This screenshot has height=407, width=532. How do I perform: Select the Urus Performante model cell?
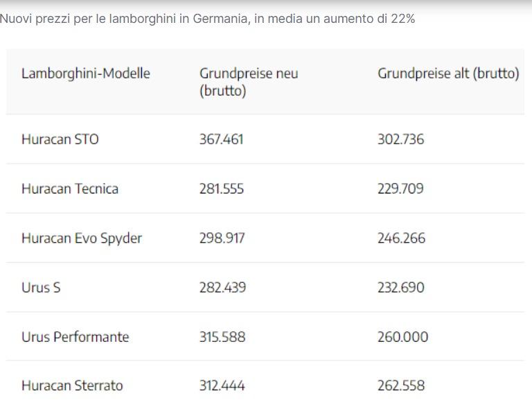click(x=76, y=337)
